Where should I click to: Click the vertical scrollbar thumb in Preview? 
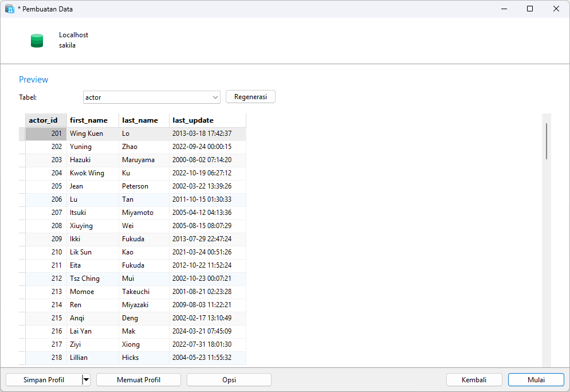547,141
